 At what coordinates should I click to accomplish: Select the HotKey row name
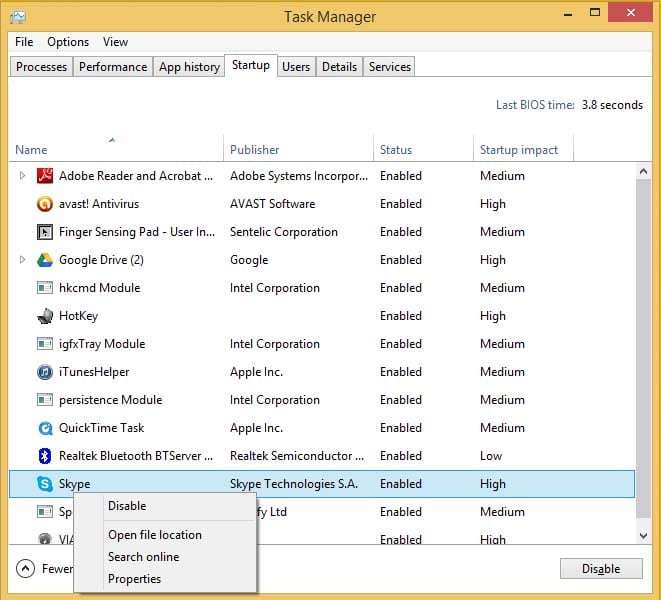pos(78,316)
